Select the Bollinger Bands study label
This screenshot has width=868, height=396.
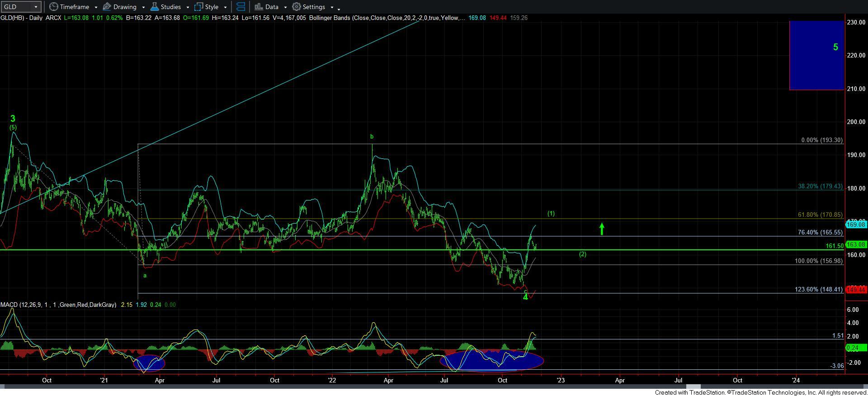click(x=387, y=18)
